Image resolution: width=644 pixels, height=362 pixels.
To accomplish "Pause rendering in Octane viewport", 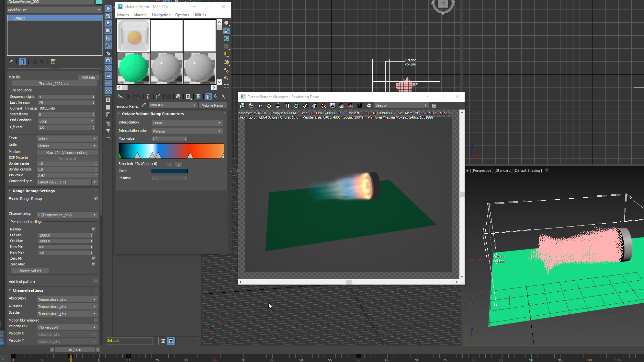I will click(287, 106).
